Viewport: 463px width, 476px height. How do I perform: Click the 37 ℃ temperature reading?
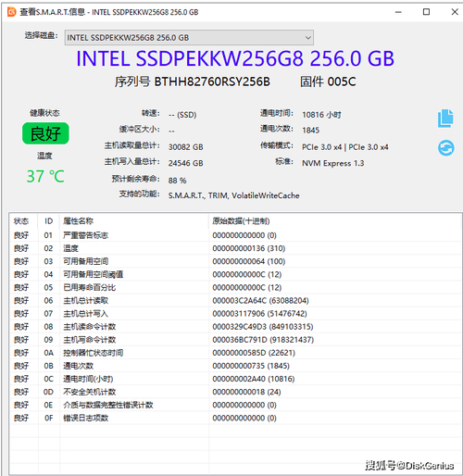(x=45, y=177)
